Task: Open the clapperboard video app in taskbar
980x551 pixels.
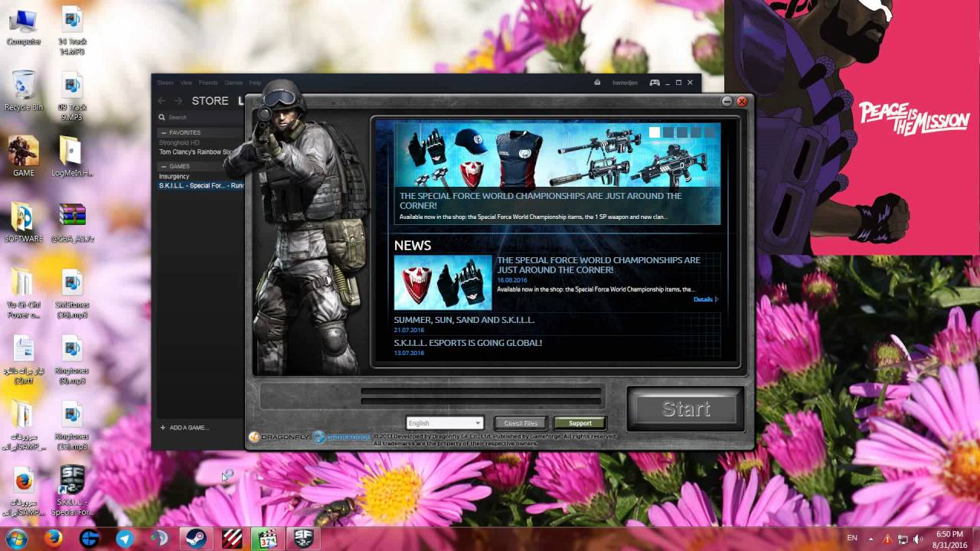Action: coord(267,539)
